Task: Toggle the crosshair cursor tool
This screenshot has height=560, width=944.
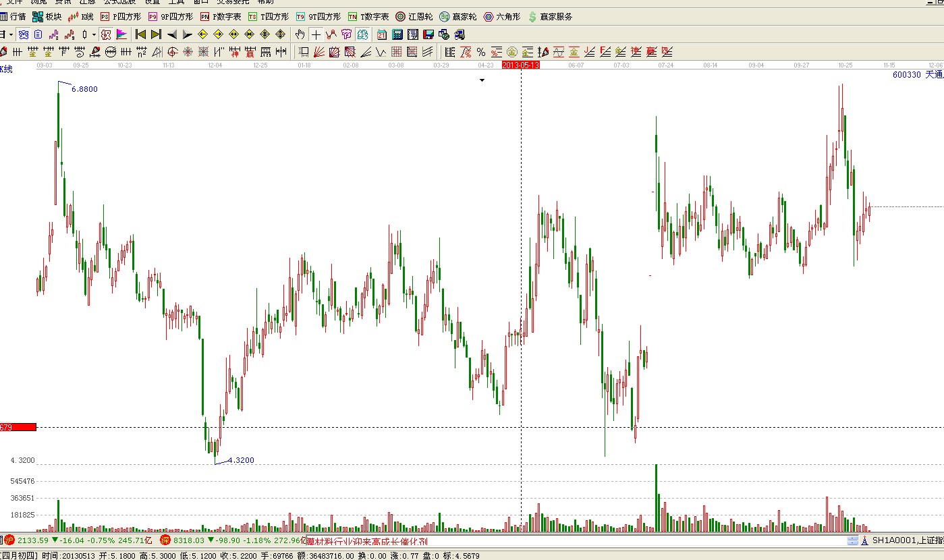Action: click(316, 34)
